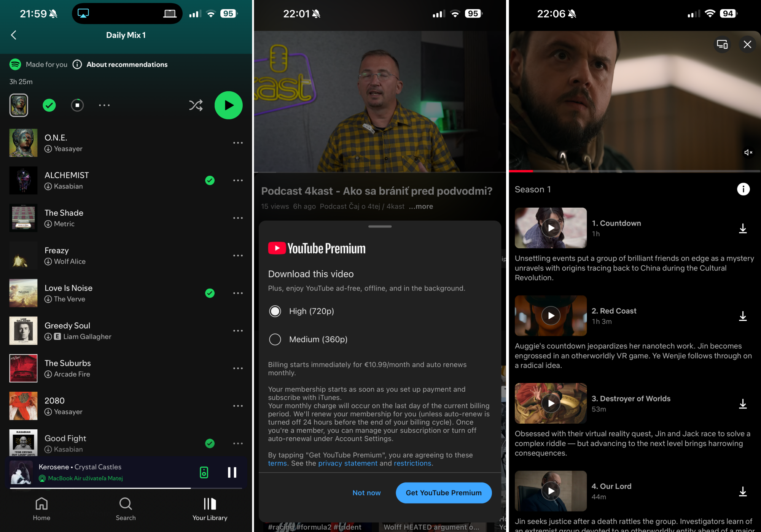Go back from Daily Mix 1 in Spotify

[14, 35]
